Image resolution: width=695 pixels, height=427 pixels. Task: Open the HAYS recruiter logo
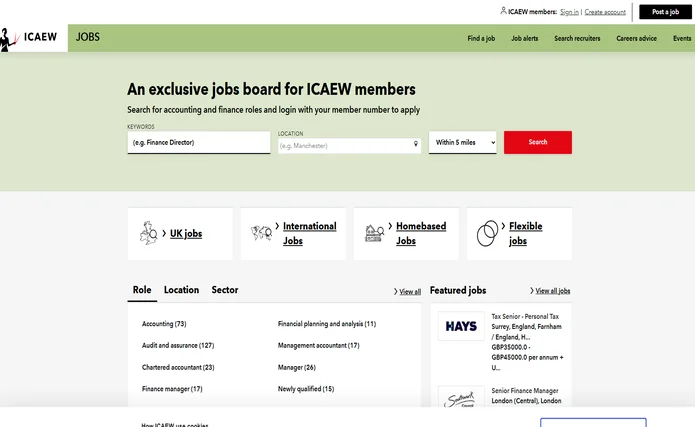(x=461, y=326)
